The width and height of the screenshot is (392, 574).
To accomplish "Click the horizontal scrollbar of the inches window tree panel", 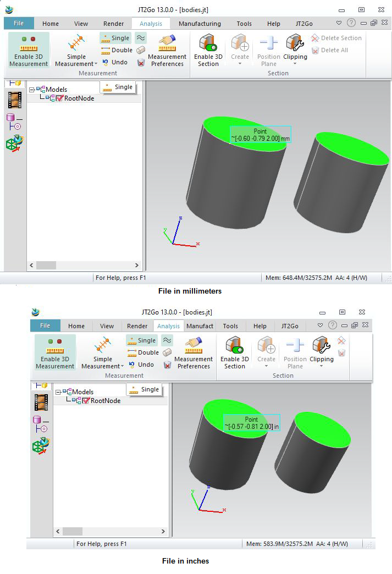I will (x=73, y=531).
